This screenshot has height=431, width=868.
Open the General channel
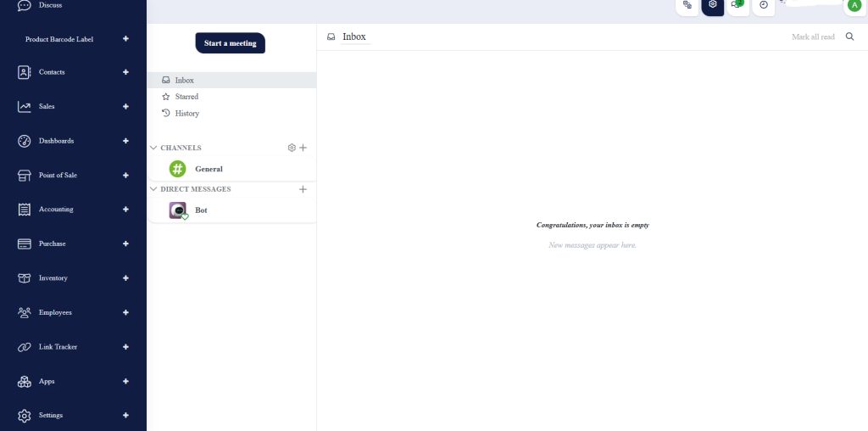pyautogui.click(x=209, y=169)
